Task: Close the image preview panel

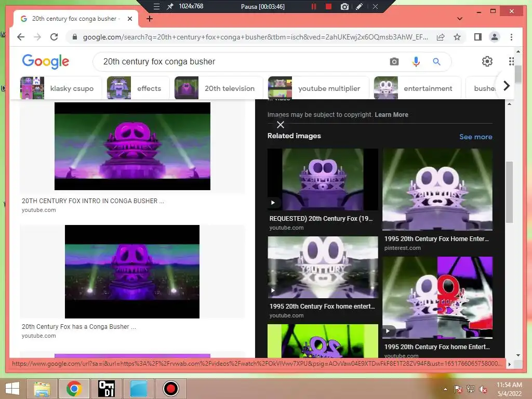Action: tap(280, 125)
